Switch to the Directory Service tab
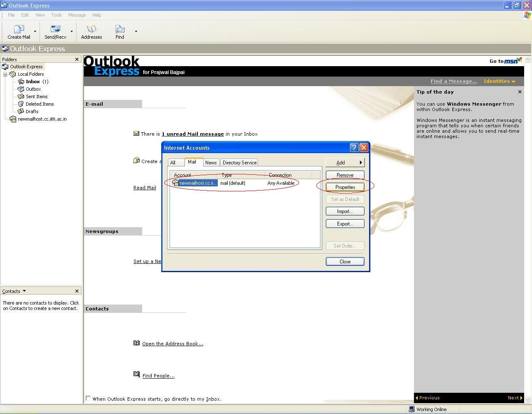The height and width of the screenshot is (414, 532). point(239,163)
